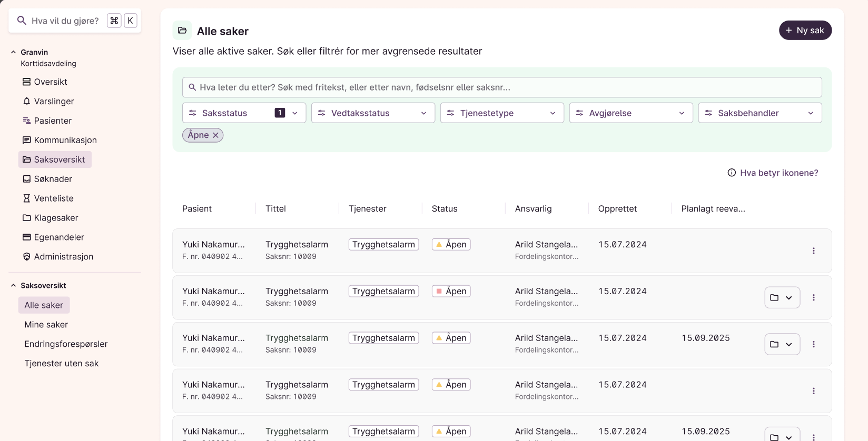The width and height of the screenshot is (868, 441).
Task: Click the Hva betyr ikonene? link
Action: point(778,173)
